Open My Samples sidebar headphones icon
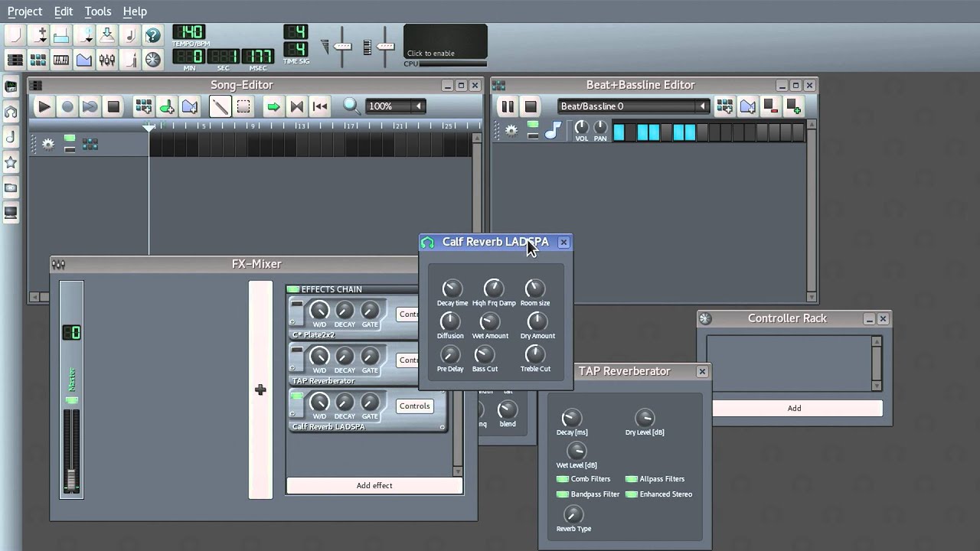 [x=11, y=112]
